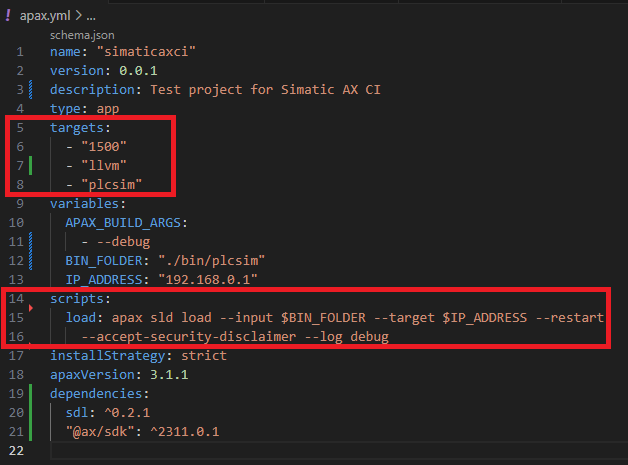628x465 pixels.
Task: Click the sdl dependency version ^0.2.1
Action: (127, 413)
